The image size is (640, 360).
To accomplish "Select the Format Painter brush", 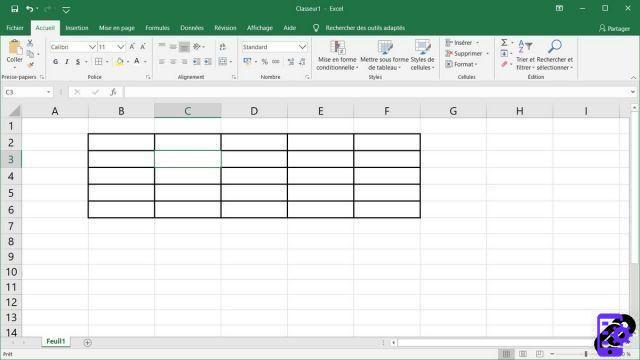I will (30, 64).
